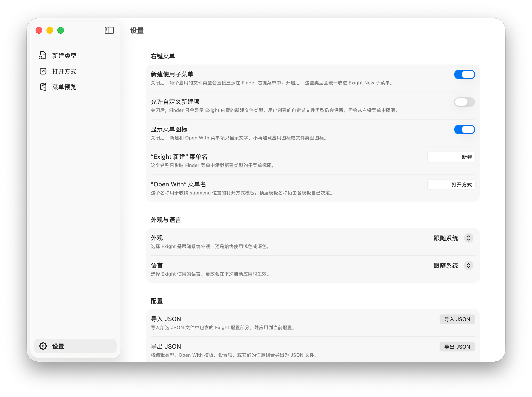Open the 新建类型 sidebar item
This screenshot has height=397, width=532.
coord(75,55)
